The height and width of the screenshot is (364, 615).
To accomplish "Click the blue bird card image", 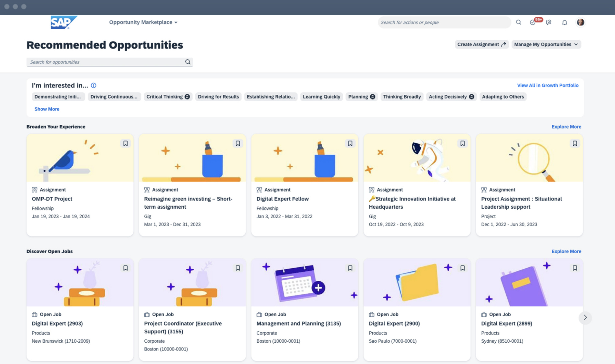I will point(80,158).
